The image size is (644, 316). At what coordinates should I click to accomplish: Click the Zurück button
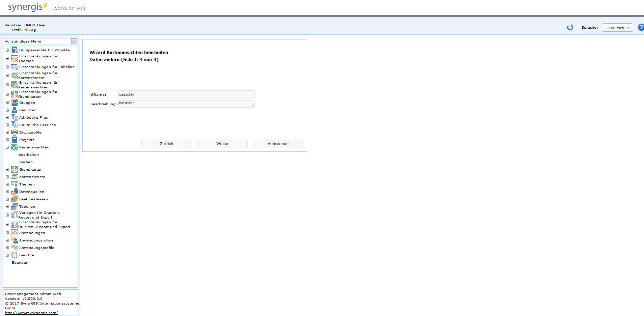(167, 144)
